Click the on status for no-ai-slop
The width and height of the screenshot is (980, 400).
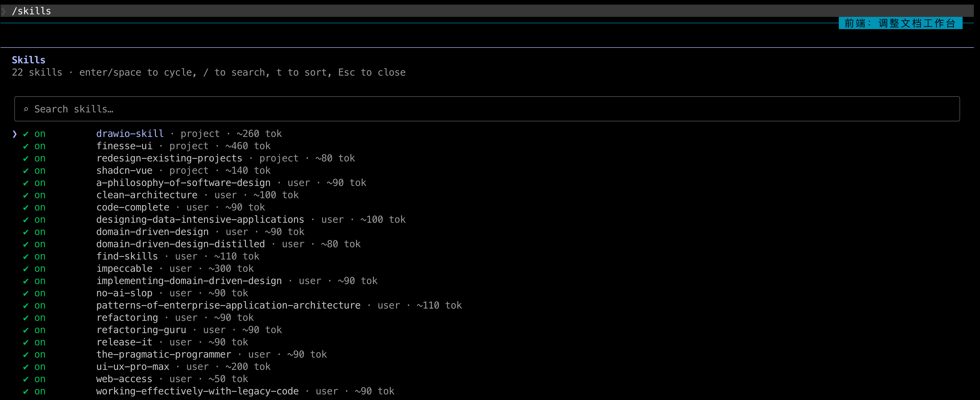click(40, 293)
